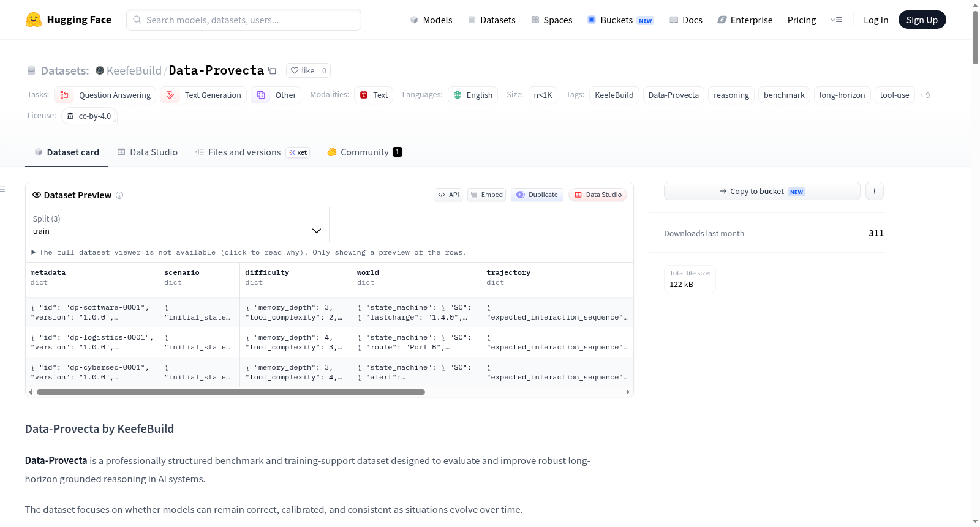Click the dp-software-0001 metadata cell
980x527 pixels.
click(92, 312)
